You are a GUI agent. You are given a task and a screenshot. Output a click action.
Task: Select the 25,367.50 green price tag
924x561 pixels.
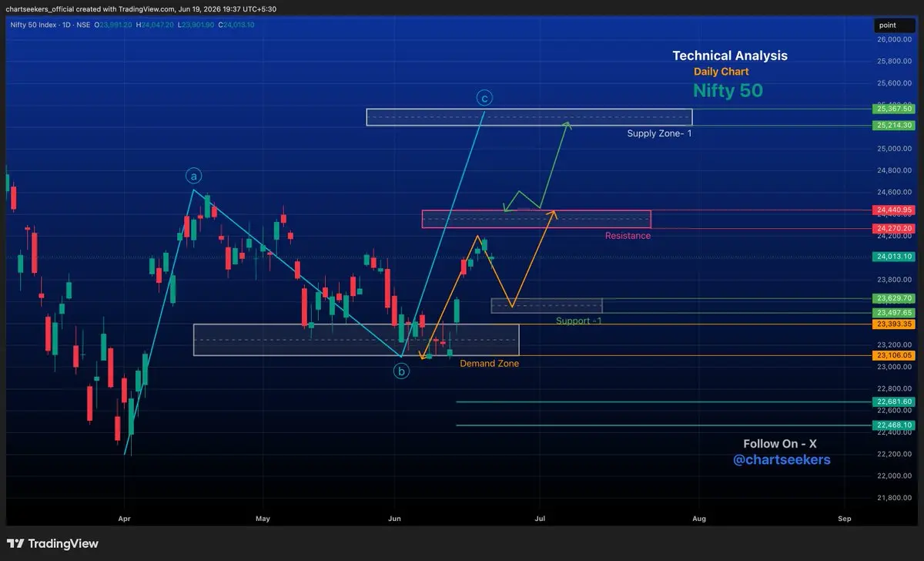coord(893,109)
